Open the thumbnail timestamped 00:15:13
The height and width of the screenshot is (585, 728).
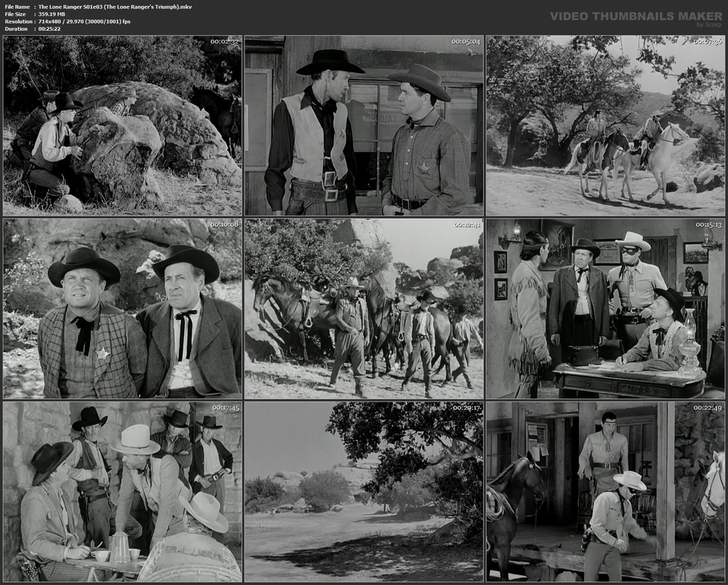(605, 309)
